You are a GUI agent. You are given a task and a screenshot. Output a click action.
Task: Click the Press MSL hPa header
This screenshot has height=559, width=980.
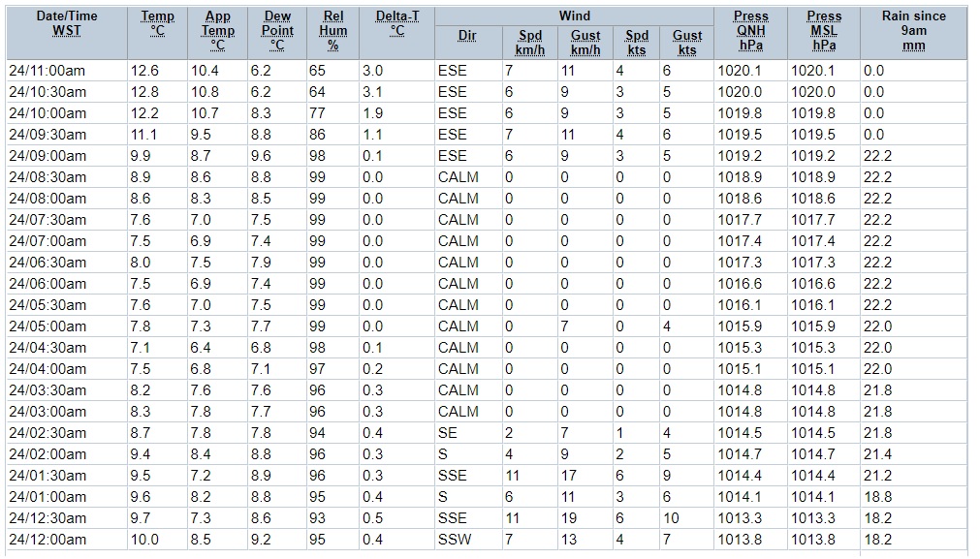coord(824,30)
